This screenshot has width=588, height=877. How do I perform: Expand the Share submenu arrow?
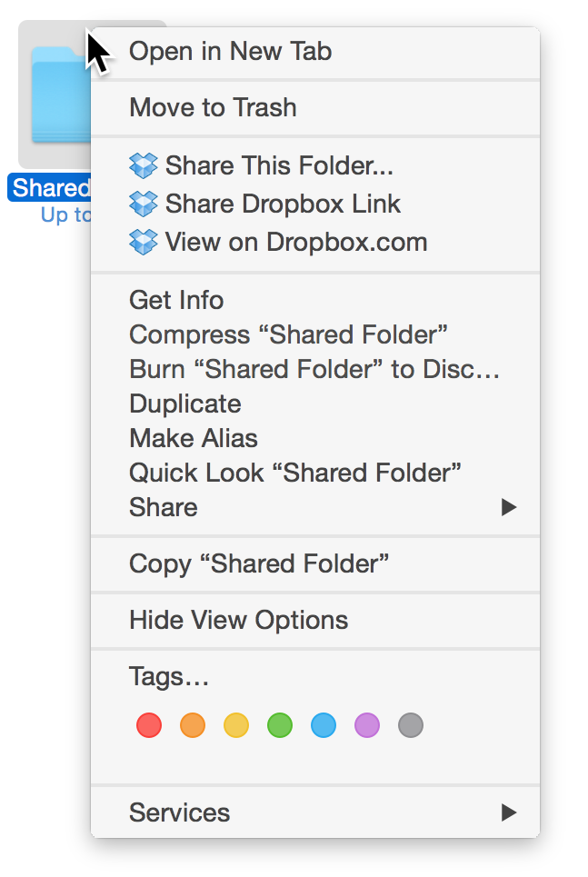tap(509, 507)
